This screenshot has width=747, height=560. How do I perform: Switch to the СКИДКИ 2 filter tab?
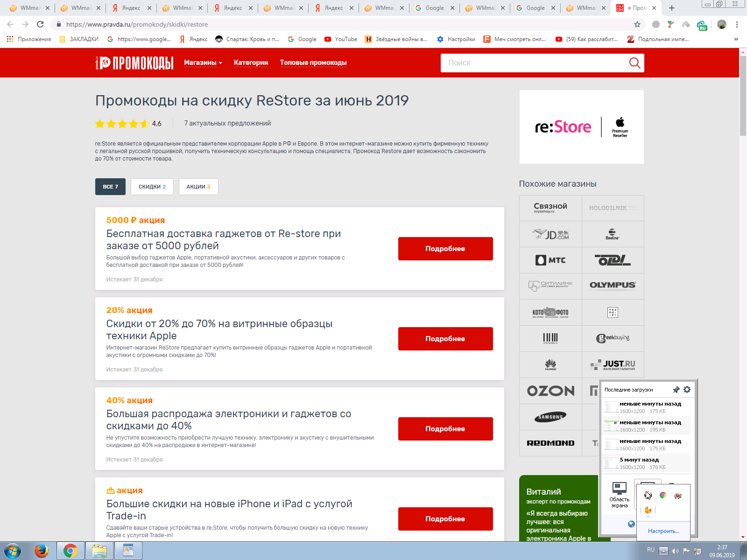pos(152,187)
